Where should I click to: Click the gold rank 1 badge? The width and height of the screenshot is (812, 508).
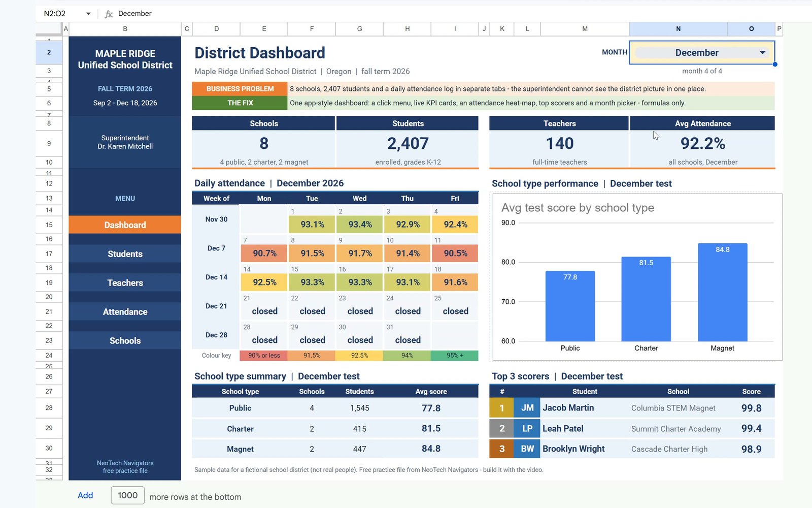[502, 408]
